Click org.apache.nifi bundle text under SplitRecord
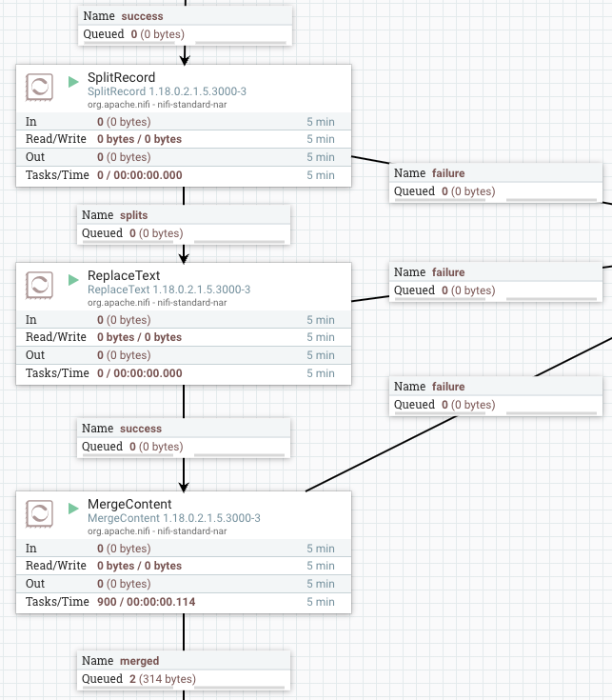The width and height of the screenshot is (612, 700). point(157,105)
